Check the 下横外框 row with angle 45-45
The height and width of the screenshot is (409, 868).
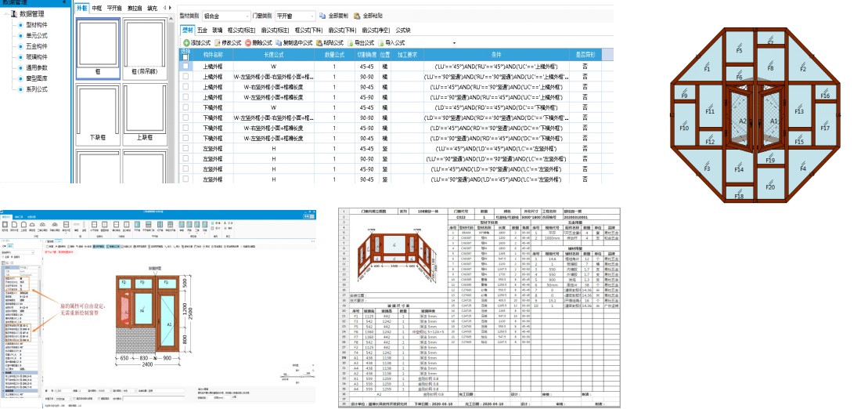coord(185,107)
